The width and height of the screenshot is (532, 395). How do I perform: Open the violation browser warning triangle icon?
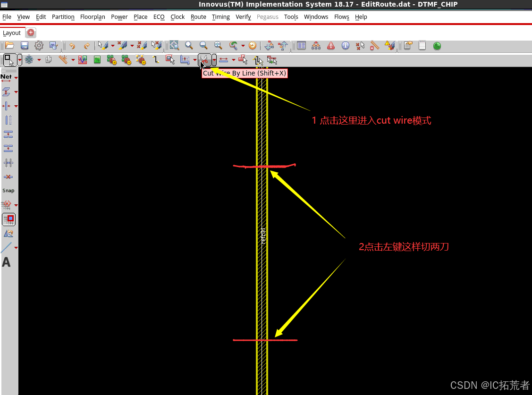331,45
